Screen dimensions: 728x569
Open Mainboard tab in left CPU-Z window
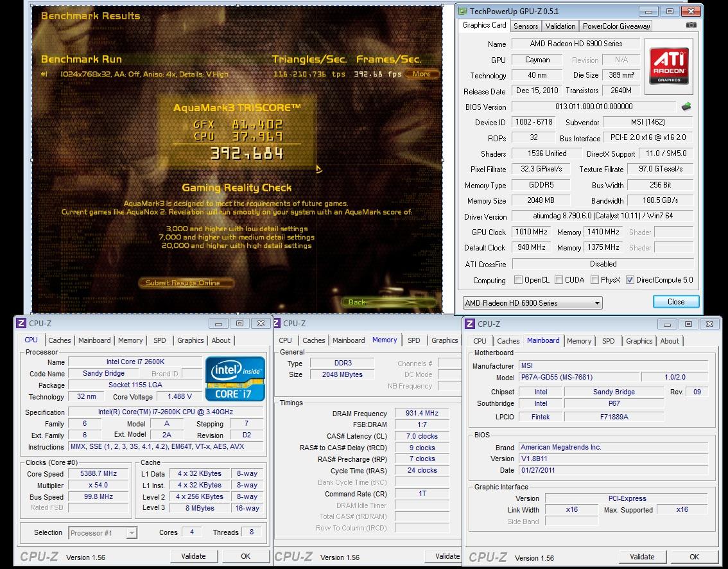click(x=94, y=340)
